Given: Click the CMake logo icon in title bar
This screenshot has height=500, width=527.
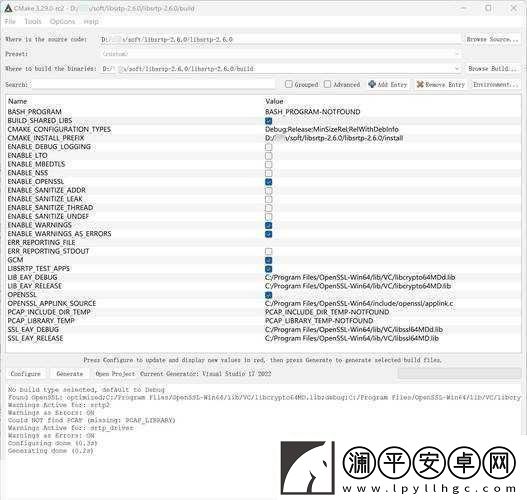Looking at the screenshot, I should (8, 8).
